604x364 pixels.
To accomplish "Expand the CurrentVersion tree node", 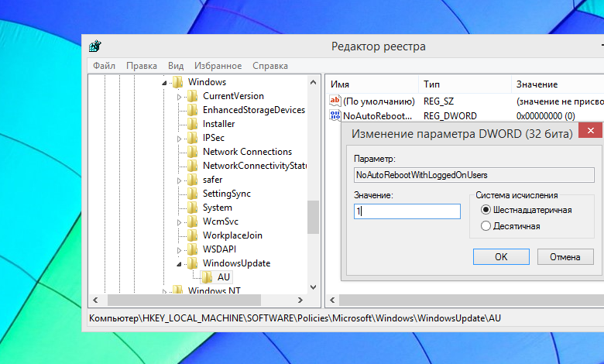I will [x=179, y=97].
